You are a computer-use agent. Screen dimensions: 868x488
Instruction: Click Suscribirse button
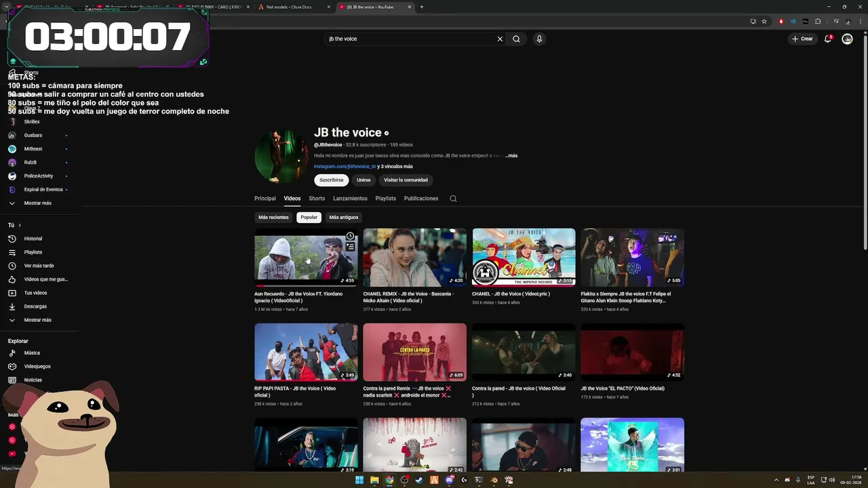coord(332,180)
